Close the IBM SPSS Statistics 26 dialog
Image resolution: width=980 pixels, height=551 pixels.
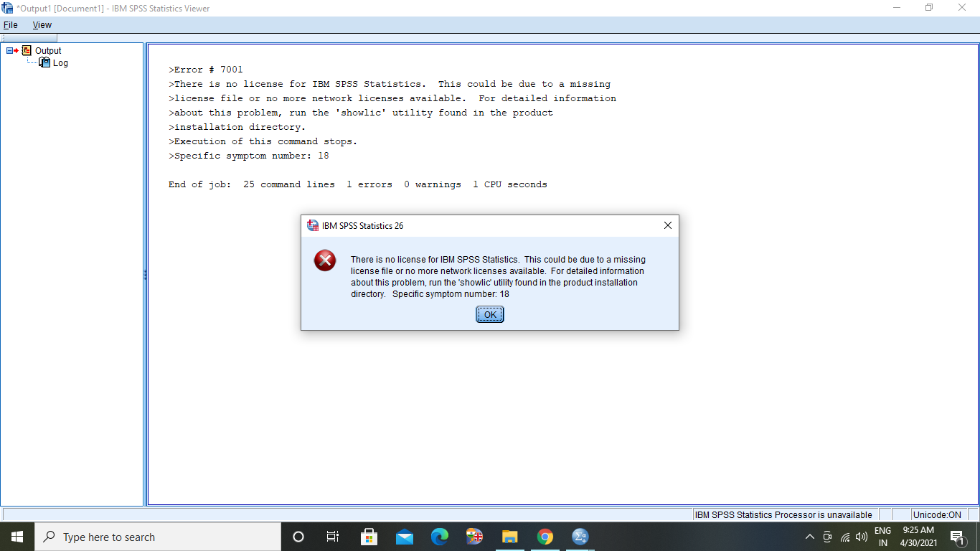pyautogui.click(x=667, y=225)
